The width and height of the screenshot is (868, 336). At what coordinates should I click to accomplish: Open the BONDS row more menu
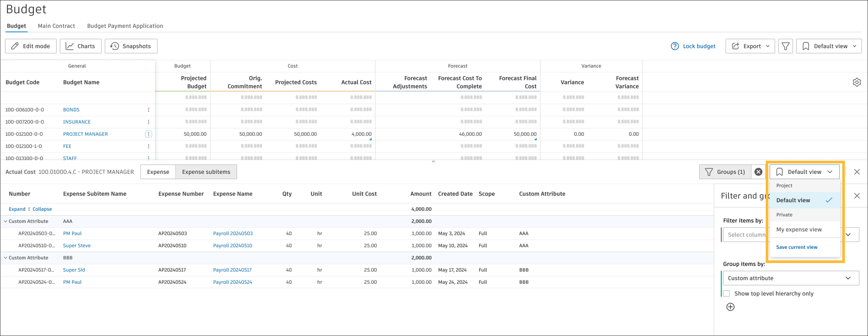coord(149,110)
